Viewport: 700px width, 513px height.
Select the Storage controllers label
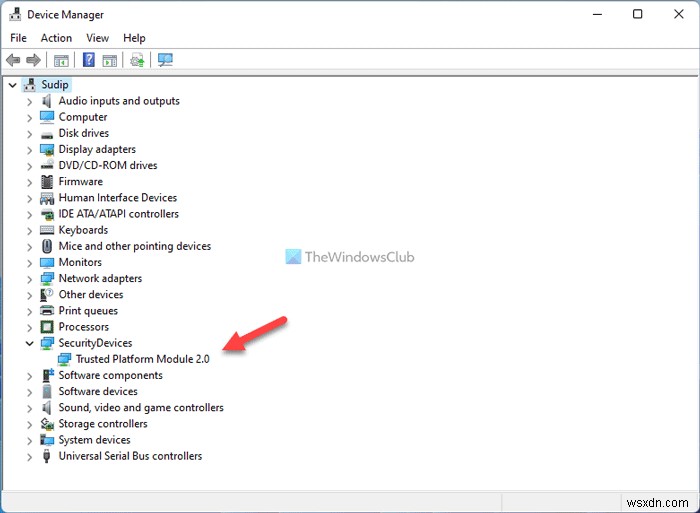click(x=103, y=423)
